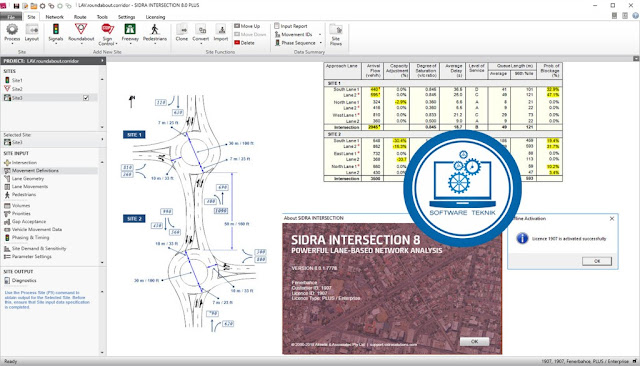The height and width of the screenshot is (366, 640).
Task: Open the Phase Sequence dropdown arrow
Action: 321,43
